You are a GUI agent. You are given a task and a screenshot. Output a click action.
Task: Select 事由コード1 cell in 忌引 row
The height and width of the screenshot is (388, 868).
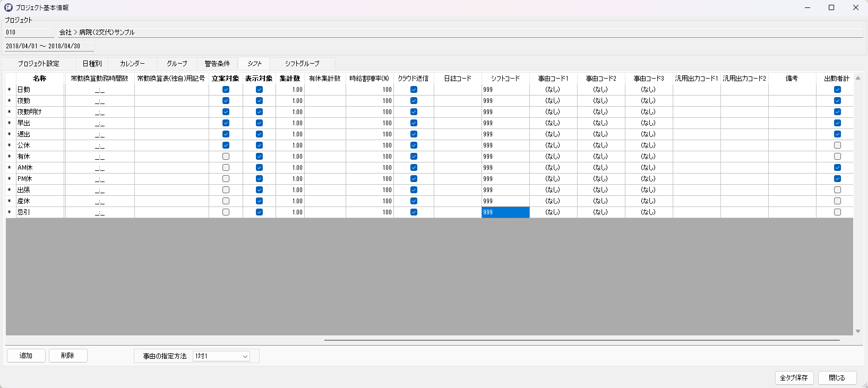[x=553, y=212]
